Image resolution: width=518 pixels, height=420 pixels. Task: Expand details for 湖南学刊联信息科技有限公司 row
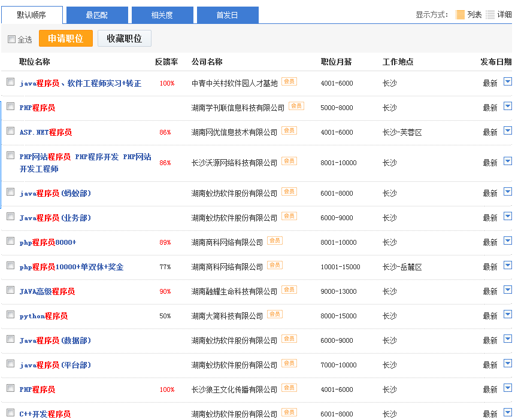click(x=508, y=106)
